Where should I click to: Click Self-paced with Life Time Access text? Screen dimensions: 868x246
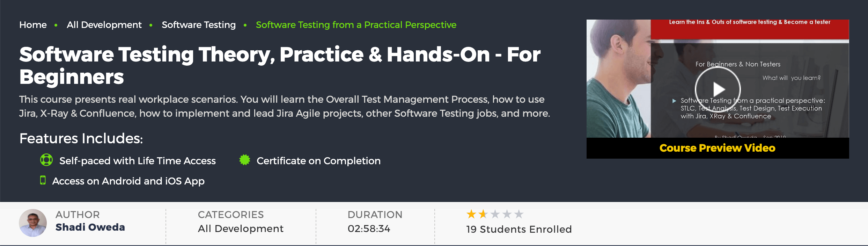click(138, 161)
